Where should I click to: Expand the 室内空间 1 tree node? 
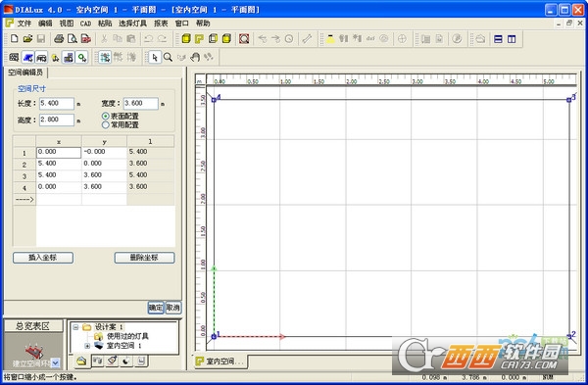pos(87,346)
